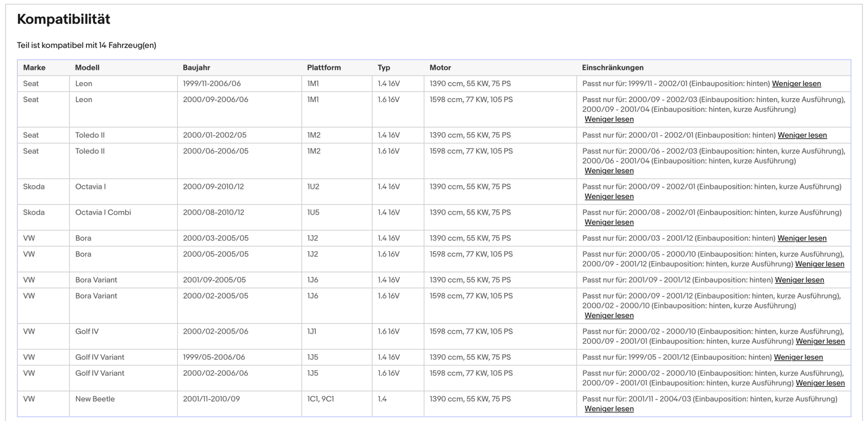Click the 'Marke' column header
This screenshot has height=421, width=868.
[x=34, y=68]
